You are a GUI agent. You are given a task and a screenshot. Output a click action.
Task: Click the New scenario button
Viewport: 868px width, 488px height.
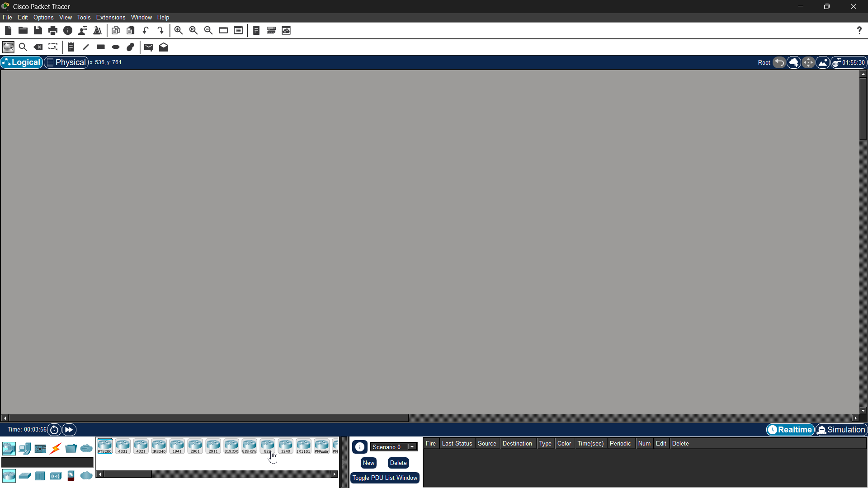[368, 463]
